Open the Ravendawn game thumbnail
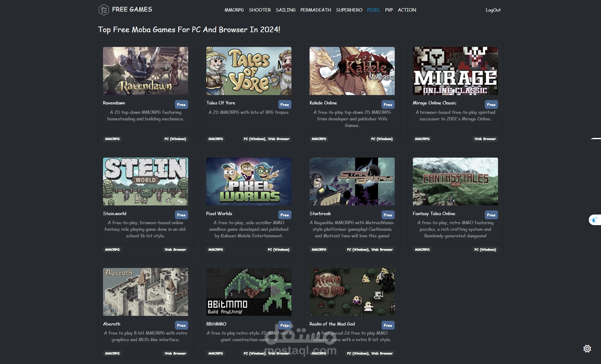This screenshot has width=601, height=364. (x=146, y=71)
